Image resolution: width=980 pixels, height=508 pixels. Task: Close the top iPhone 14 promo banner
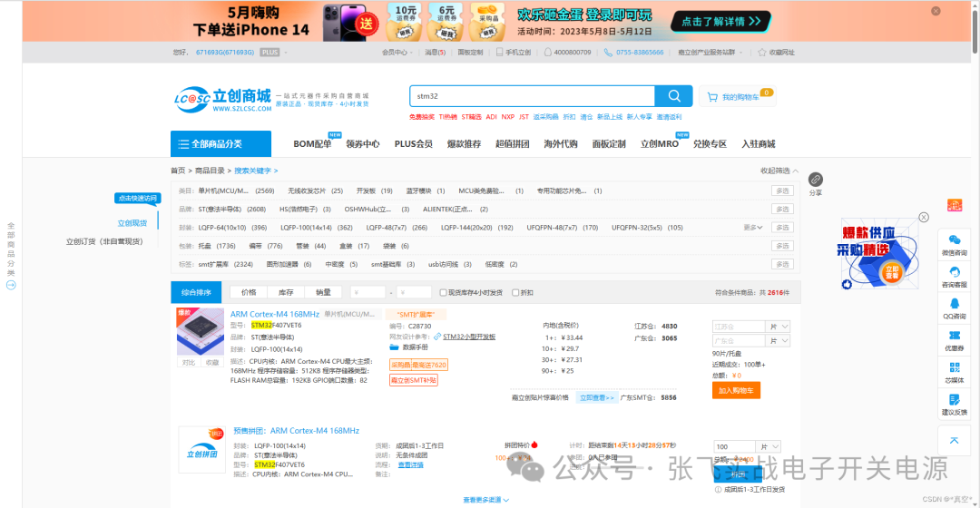[x=936, y=11]
